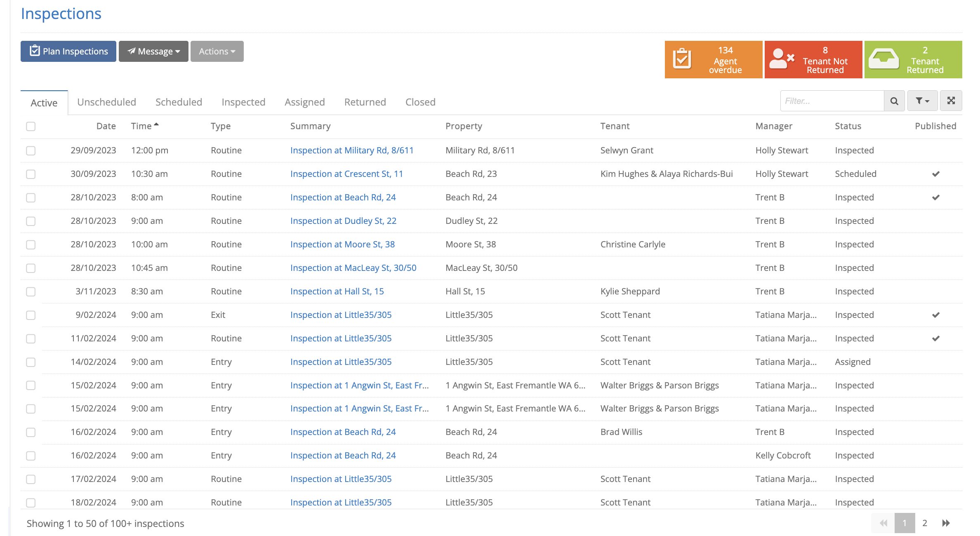980x536 pixels.
Task: Click published checkmark on 9/02/2024 Exit row
Action: [936, 315]
